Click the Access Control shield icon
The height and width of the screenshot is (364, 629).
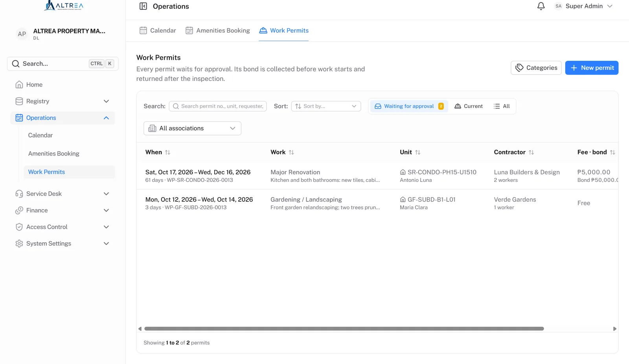tap(19, 227)
